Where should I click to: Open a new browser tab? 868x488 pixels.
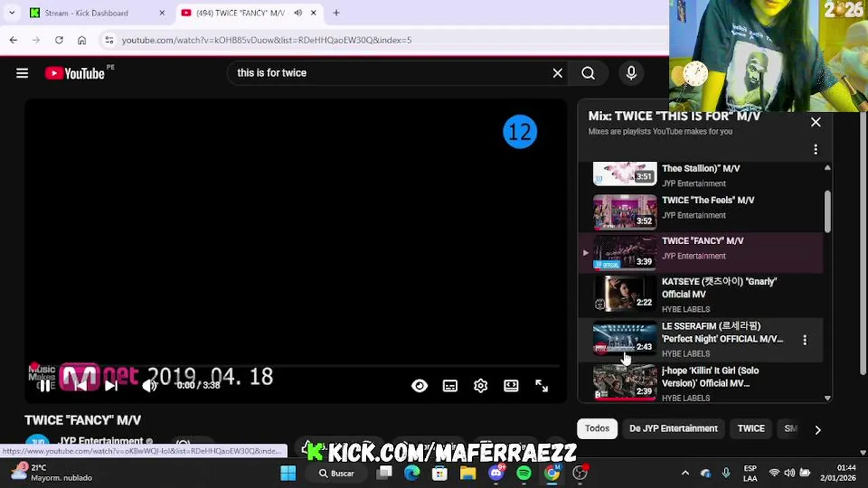[x=336, y=13]
